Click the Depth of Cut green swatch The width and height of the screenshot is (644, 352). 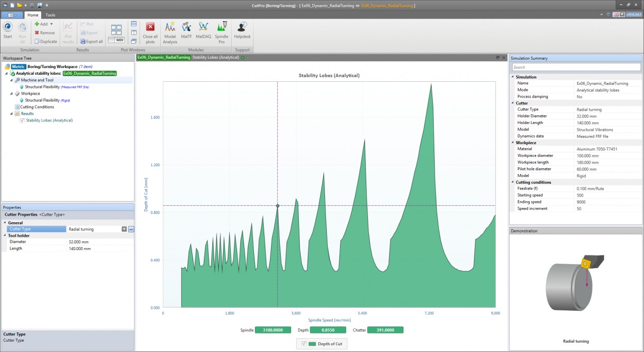point(312,344)
